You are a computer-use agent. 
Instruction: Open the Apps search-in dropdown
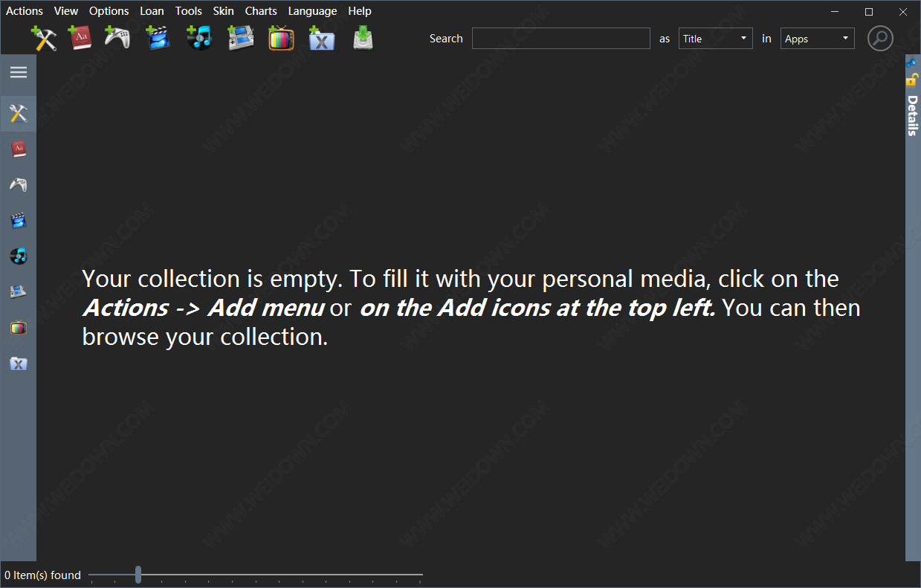click(817, 39)
